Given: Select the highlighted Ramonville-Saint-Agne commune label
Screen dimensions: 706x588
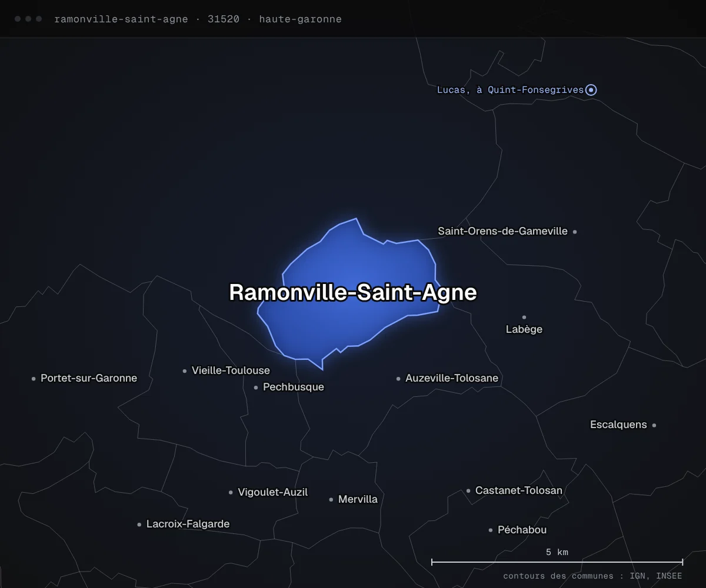Looking at the screenshot, I should pyautogui.click(x=353, y=292).
